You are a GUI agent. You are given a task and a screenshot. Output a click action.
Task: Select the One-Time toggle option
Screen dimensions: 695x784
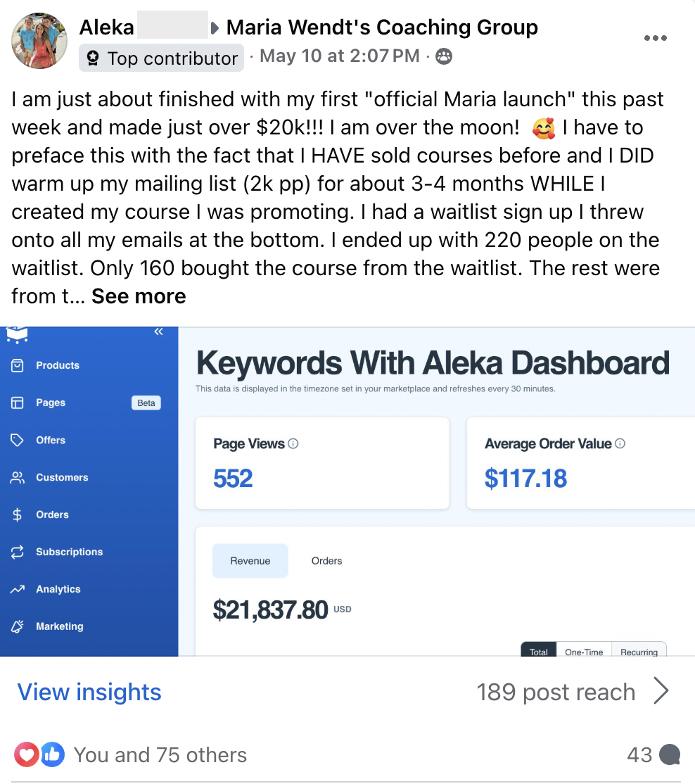(584, 652)
